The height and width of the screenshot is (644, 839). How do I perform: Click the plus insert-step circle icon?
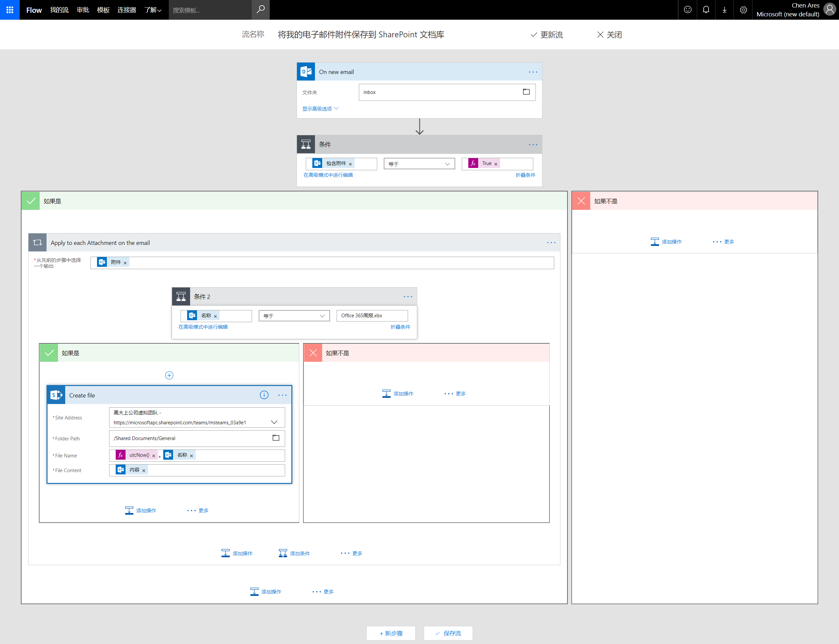[169, 375]
